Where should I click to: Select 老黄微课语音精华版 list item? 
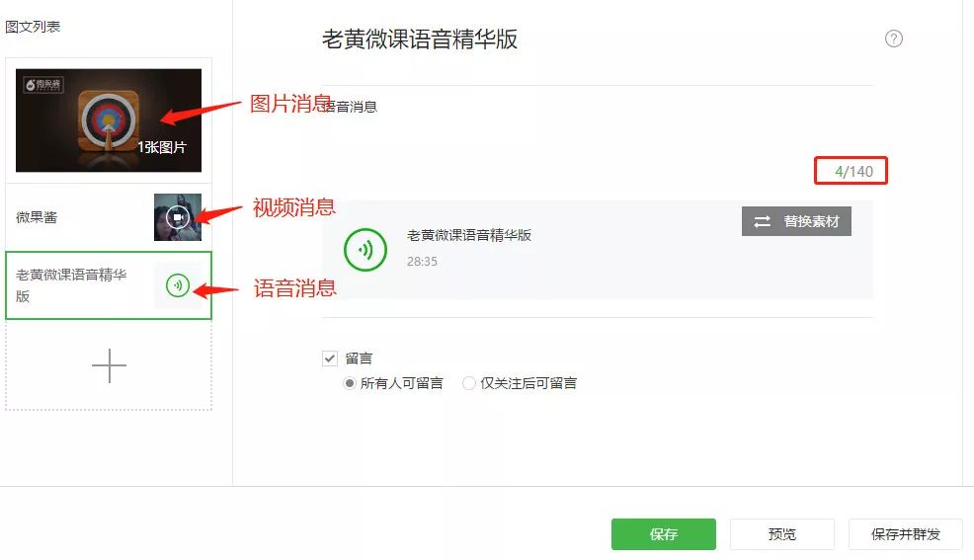point(109,285)
